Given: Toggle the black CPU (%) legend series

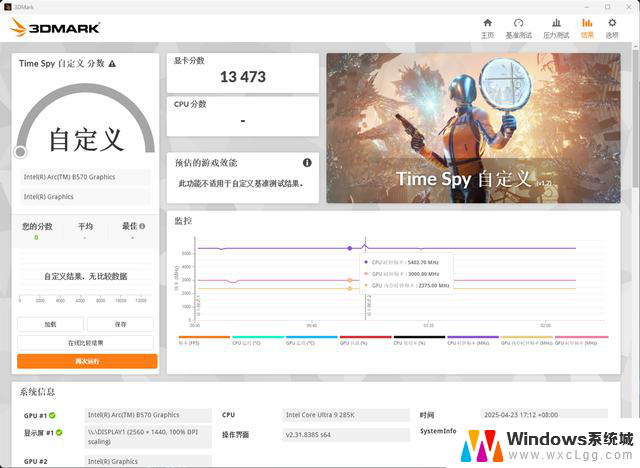Looking at the screenshot, I should 419,341.
